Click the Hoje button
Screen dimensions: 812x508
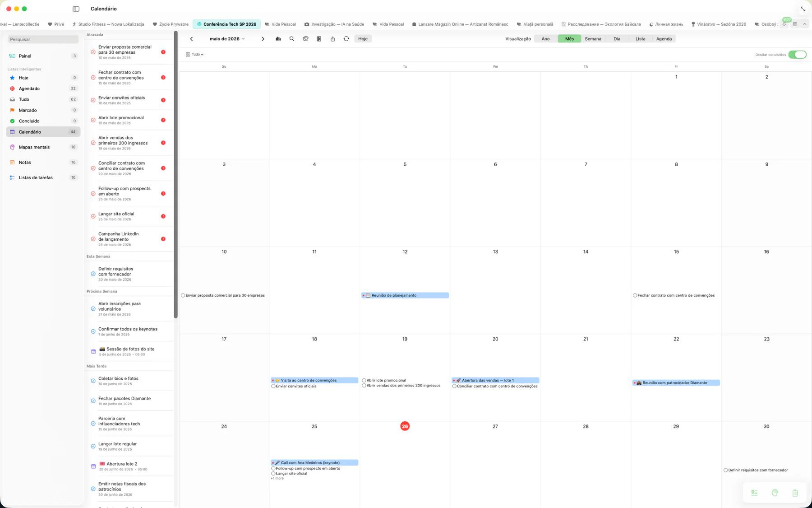pyautogui.click(x=363, y=39)
